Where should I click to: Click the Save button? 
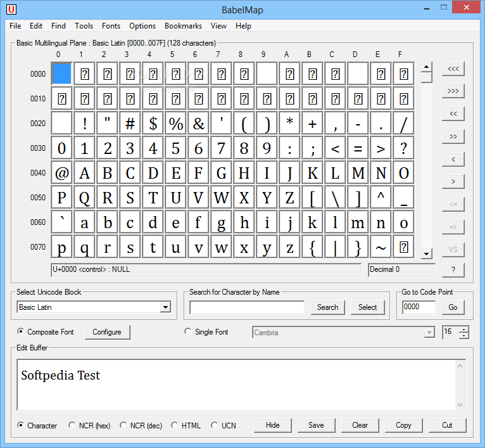point(316,425)
